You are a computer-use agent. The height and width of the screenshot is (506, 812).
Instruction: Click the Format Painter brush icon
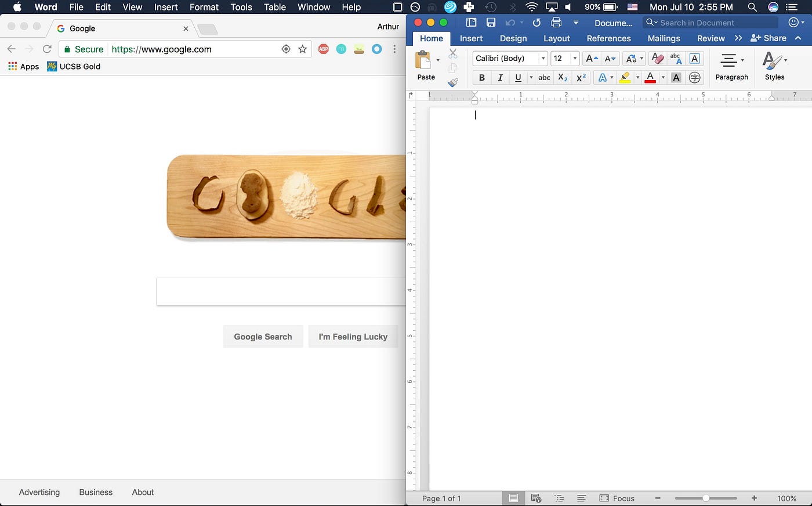[x=453, y=82]
